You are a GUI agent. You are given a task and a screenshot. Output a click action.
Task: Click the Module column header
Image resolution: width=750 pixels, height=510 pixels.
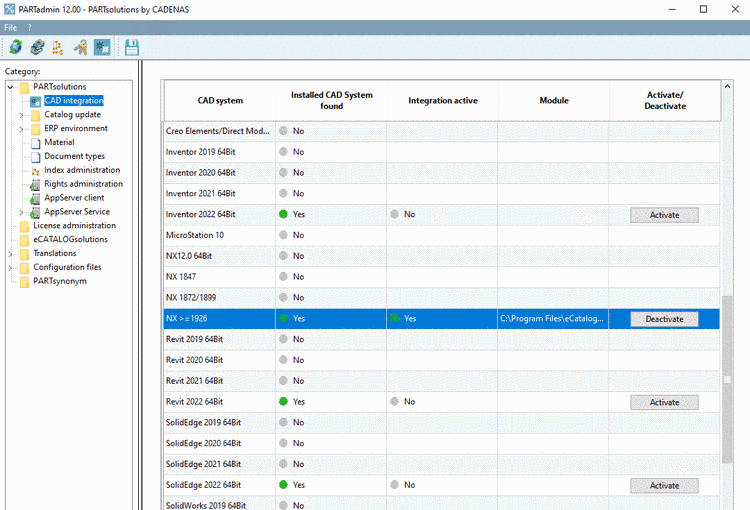pos(554,100)
